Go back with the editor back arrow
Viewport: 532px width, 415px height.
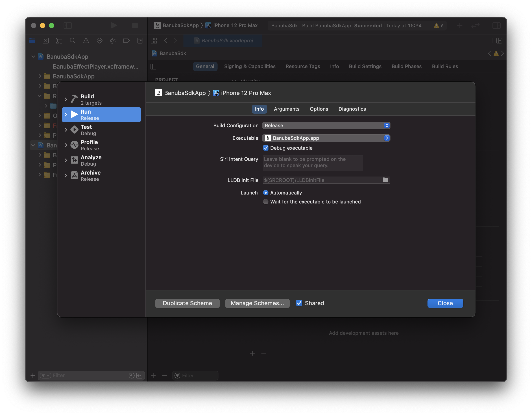166,41
